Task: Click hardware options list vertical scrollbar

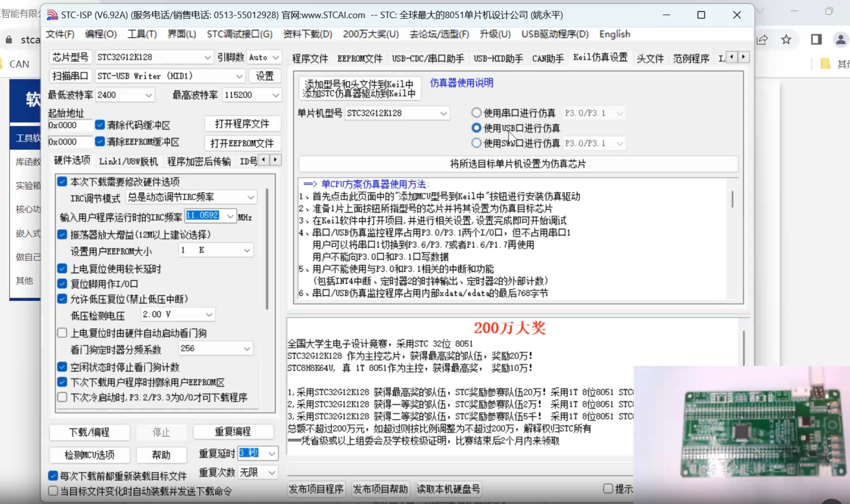Action: tap(267, 249)
